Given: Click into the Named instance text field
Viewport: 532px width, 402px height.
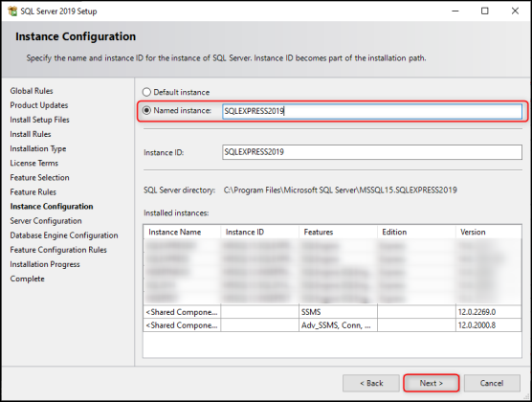Looking at the screenshot, I should coord(372,111).
